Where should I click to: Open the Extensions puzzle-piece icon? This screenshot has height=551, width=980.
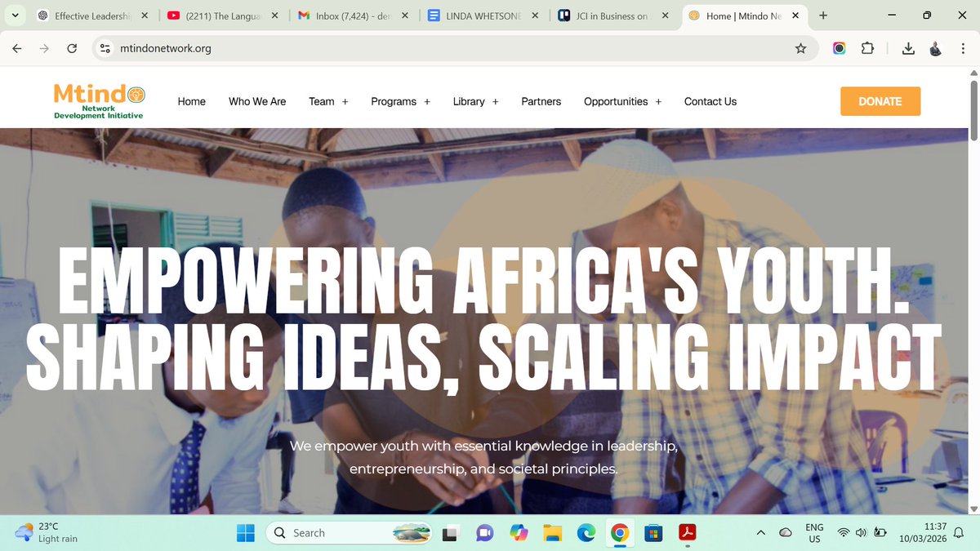867,48
